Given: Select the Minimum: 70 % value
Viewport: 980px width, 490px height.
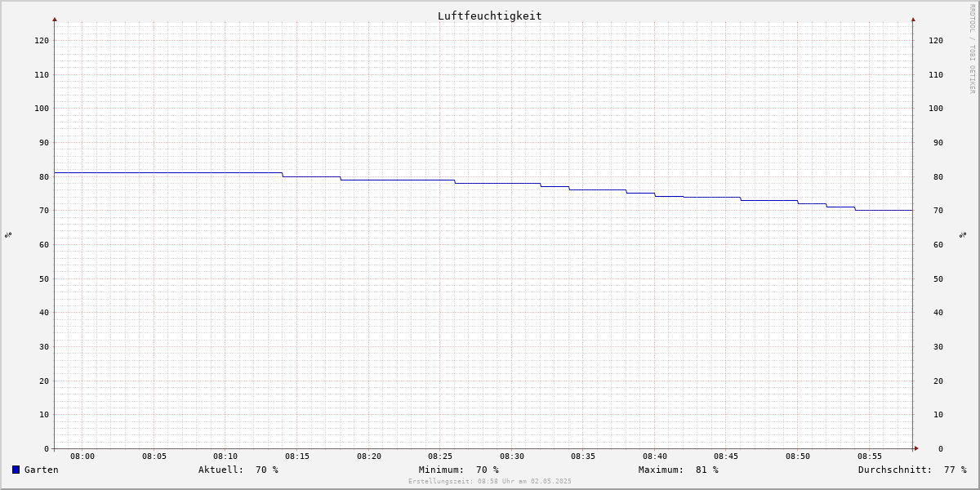Looking at the screenshot, I should pos(459,470).
